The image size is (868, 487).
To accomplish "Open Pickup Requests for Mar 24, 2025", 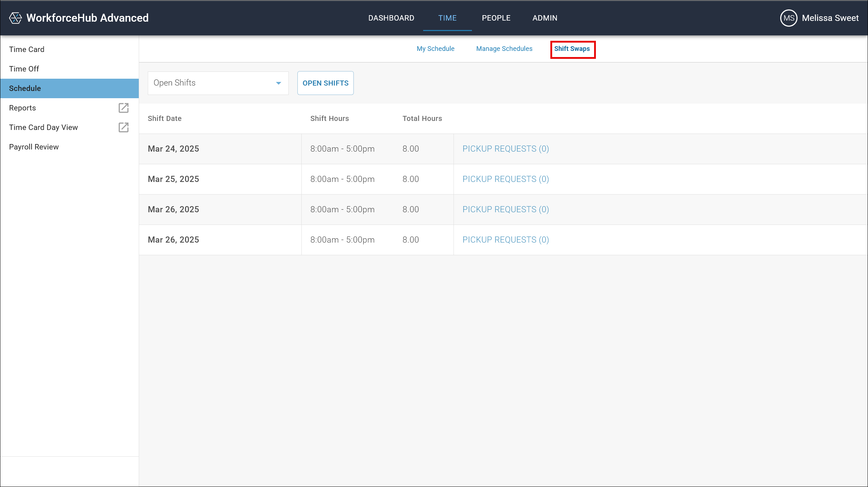I will [506, 148].
